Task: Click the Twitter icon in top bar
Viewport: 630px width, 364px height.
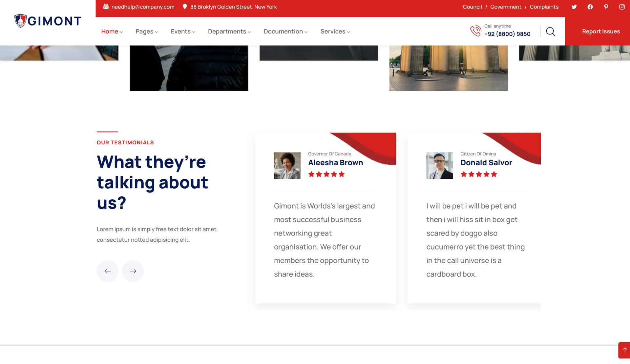Action: (x=574, y=7)
